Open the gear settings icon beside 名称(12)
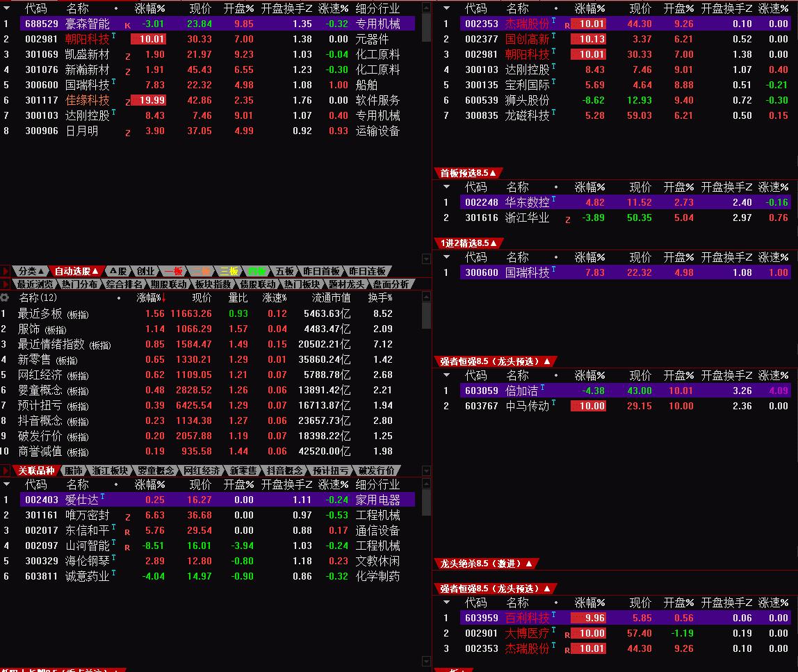Screen dimensions: 798x672 click(x=5, y=297)
